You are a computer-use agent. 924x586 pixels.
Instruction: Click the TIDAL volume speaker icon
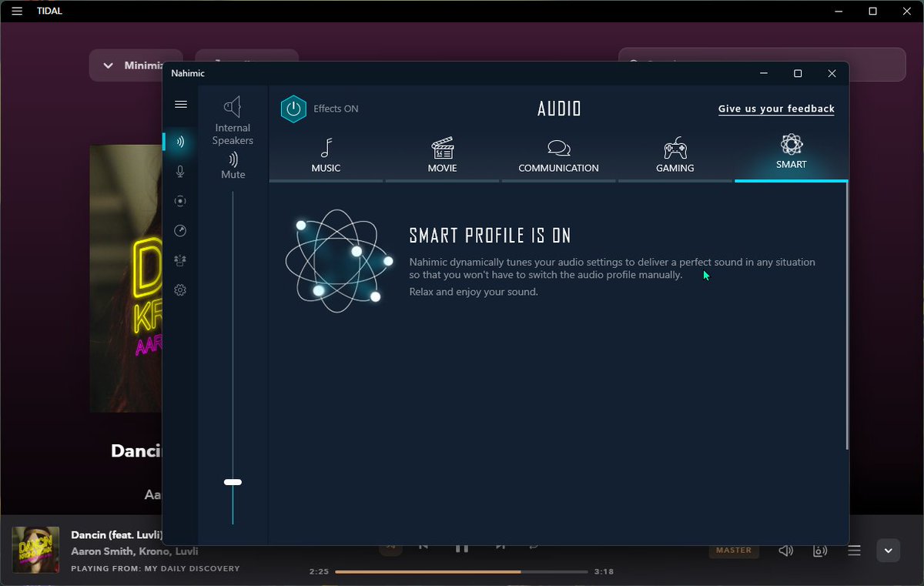[786, 551]
